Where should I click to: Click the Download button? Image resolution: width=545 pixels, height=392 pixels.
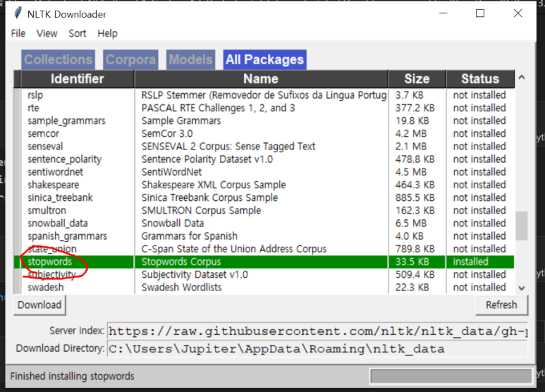[x=39, y=305]
